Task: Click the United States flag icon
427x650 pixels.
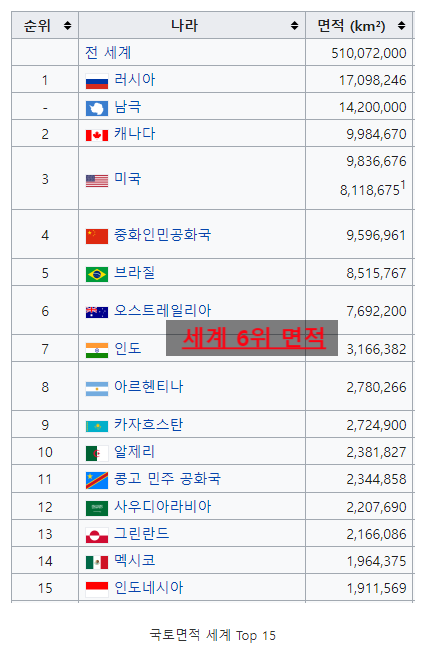Action: pyautogui.click(x=97, y=181)
